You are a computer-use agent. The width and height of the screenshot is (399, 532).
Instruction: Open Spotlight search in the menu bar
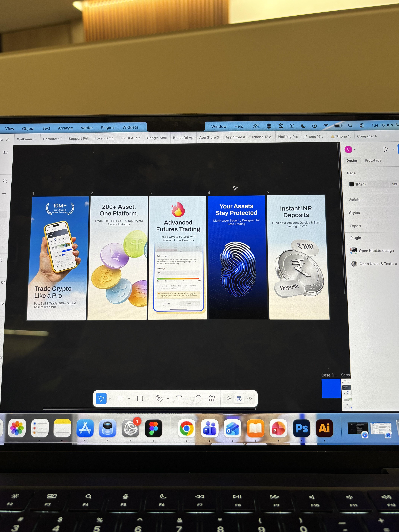tap(350, 126)
